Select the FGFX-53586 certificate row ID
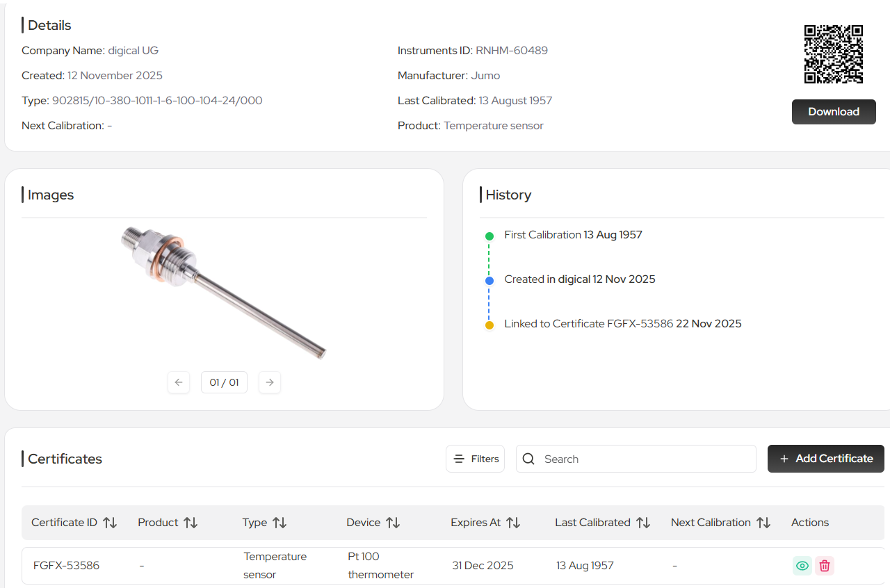The image size is (890, 588). pyautogui.click(x=66, y=566)
